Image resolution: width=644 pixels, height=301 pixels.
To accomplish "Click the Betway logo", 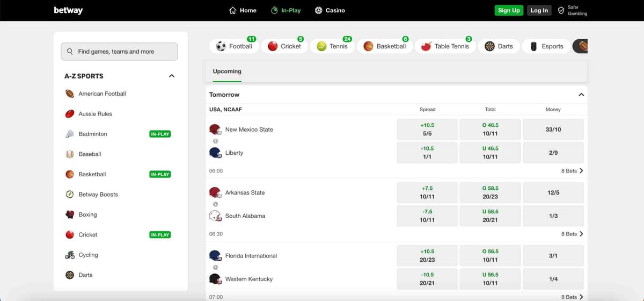I will [x=68, y=10].
